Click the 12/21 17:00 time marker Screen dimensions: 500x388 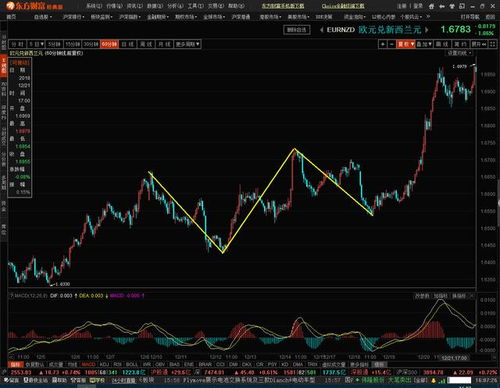click(x=454, y=358)
